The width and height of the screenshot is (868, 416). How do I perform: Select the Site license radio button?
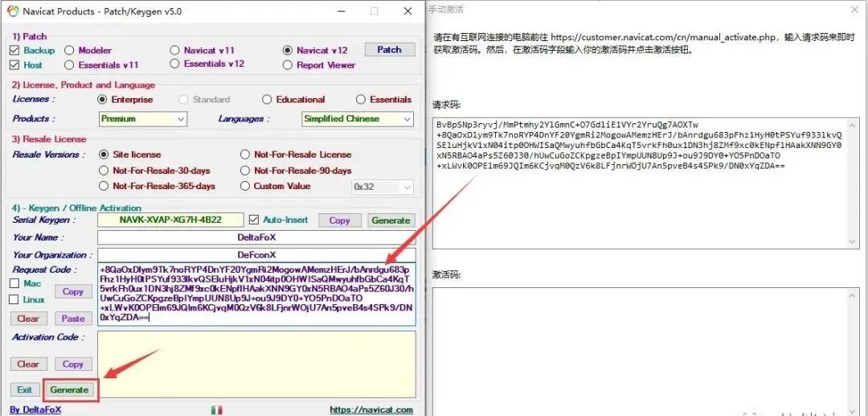coord(103,154)
